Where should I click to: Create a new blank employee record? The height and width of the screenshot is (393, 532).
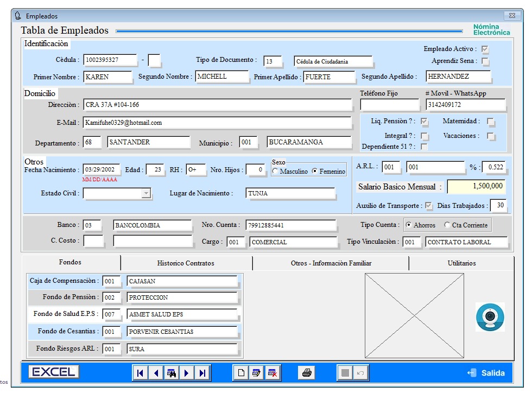tap(241, 373)
